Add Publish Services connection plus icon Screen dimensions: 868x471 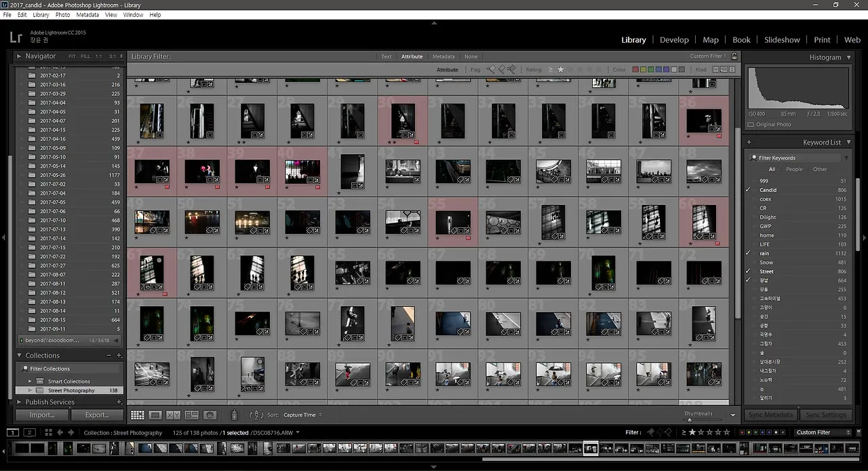[119, 402]
